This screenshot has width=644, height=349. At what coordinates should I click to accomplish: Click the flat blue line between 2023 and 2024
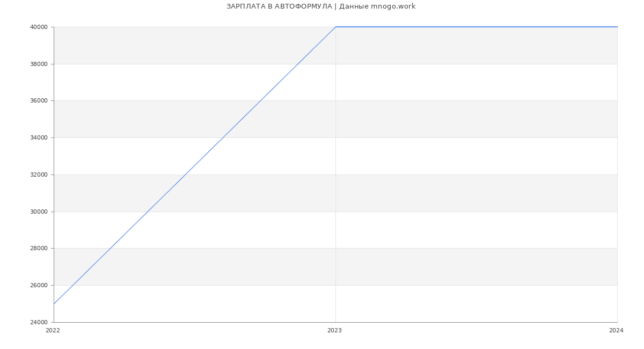coord(476,27)
